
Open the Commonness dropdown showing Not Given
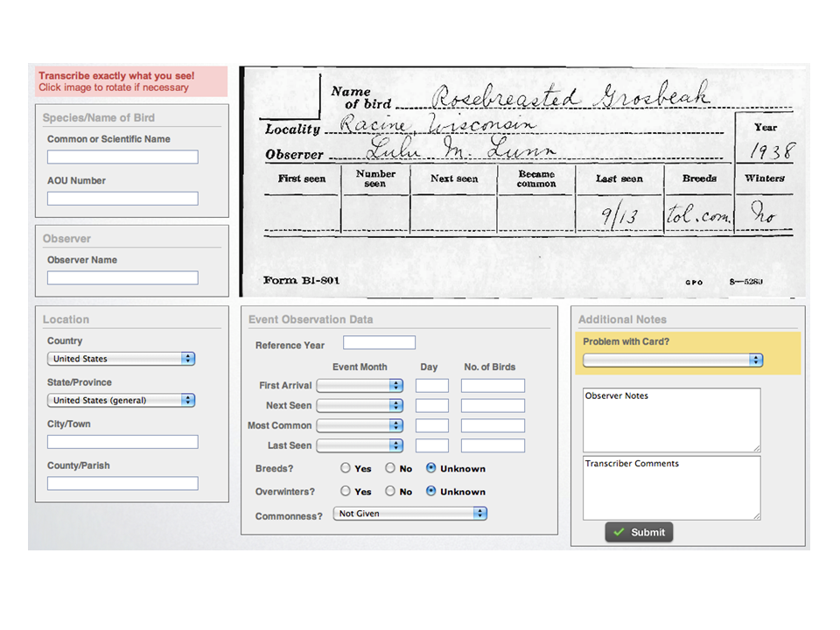pyautogui.click(x=409, y=514)
